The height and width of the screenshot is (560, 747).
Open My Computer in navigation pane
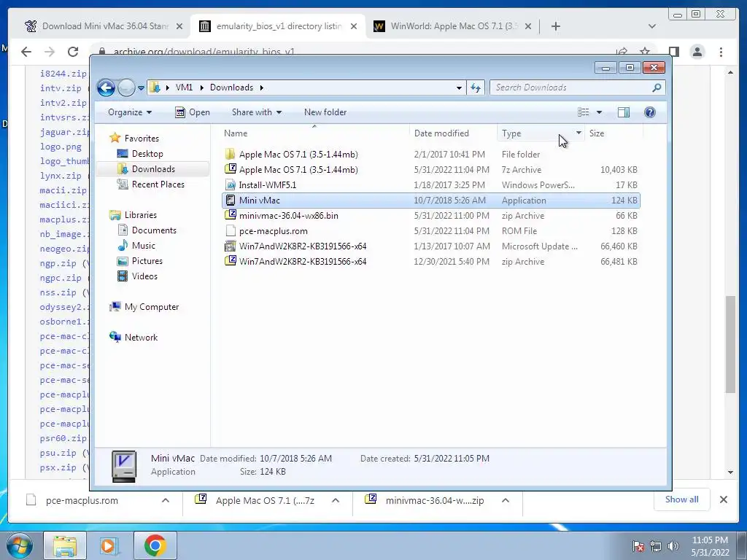tap(152, 307)
